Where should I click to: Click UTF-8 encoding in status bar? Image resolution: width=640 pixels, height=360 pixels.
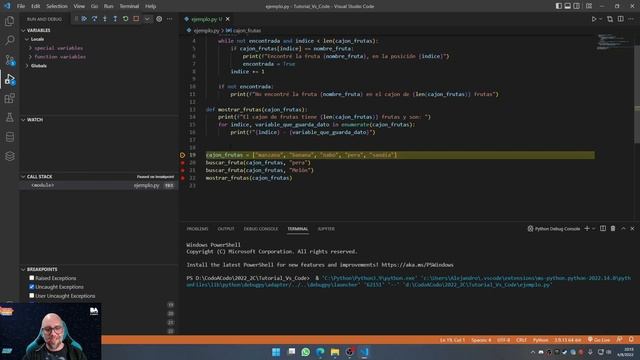(x=503, y=340)
